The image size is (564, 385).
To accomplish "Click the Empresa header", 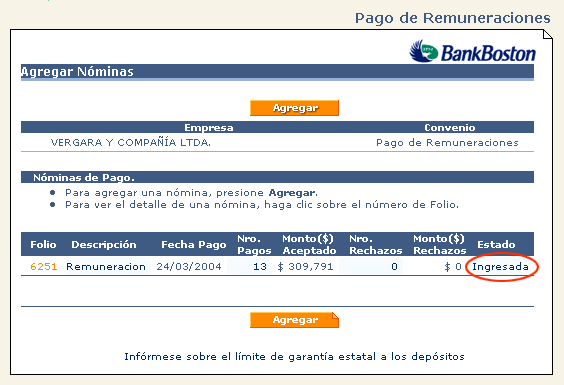I will 209,128.
